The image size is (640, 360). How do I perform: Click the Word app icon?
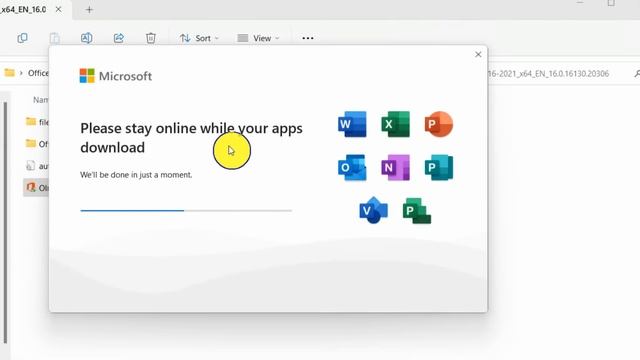coord(352,124)
